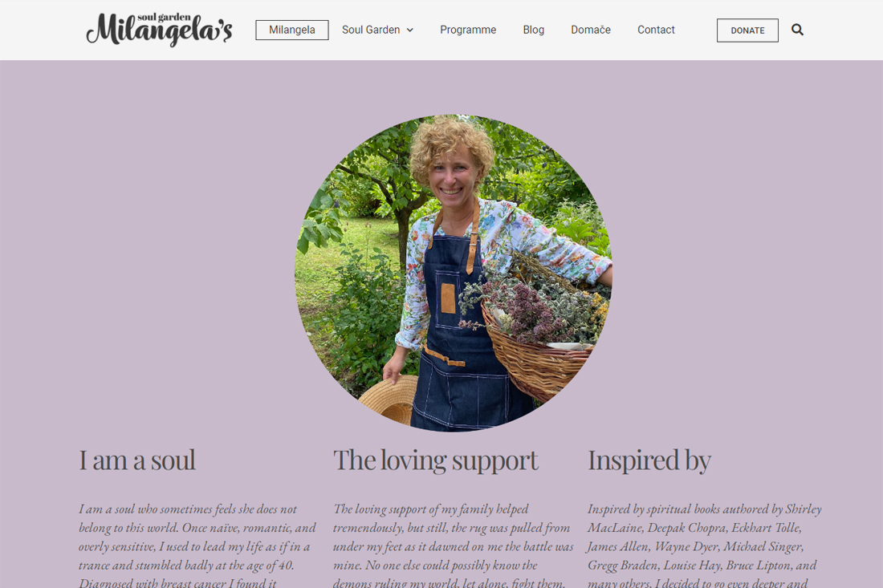883x588 pixels.
Task: Go to the Programme page
Action: click(x=468, y=30)
